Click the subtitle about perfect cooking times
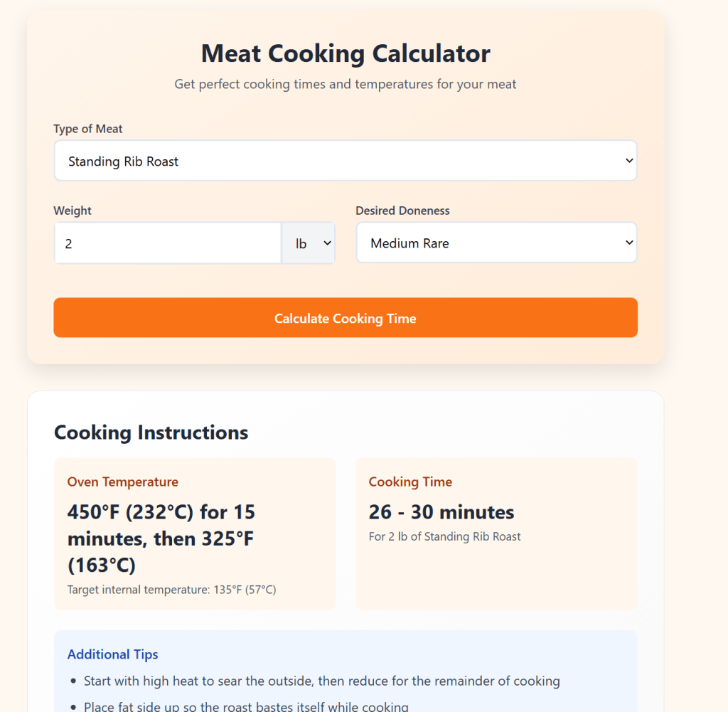This screenshot has width=728, height=712. coord(345,84)
